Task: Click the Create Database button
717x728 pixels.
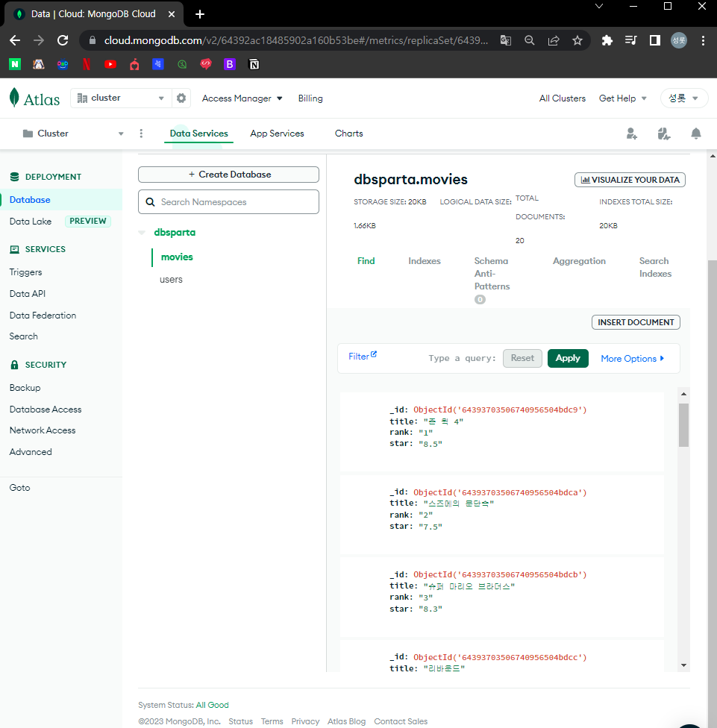Action: coord(228,175)
